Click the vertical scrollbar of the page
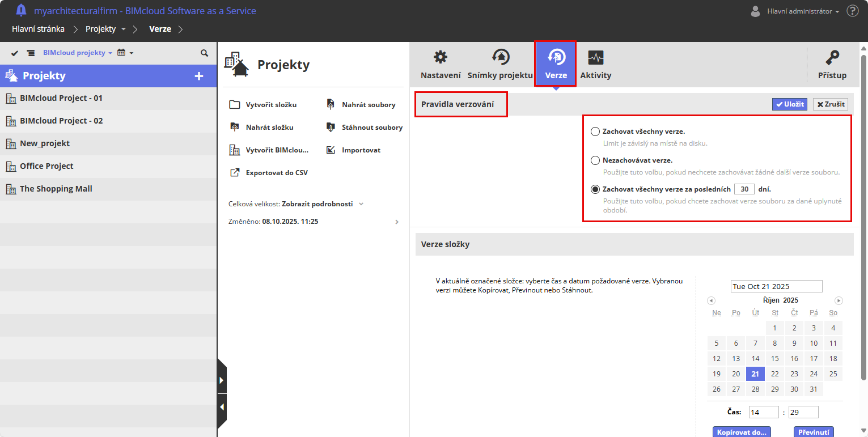The width and height of the screenshot is (868, 437). (863, 218)
